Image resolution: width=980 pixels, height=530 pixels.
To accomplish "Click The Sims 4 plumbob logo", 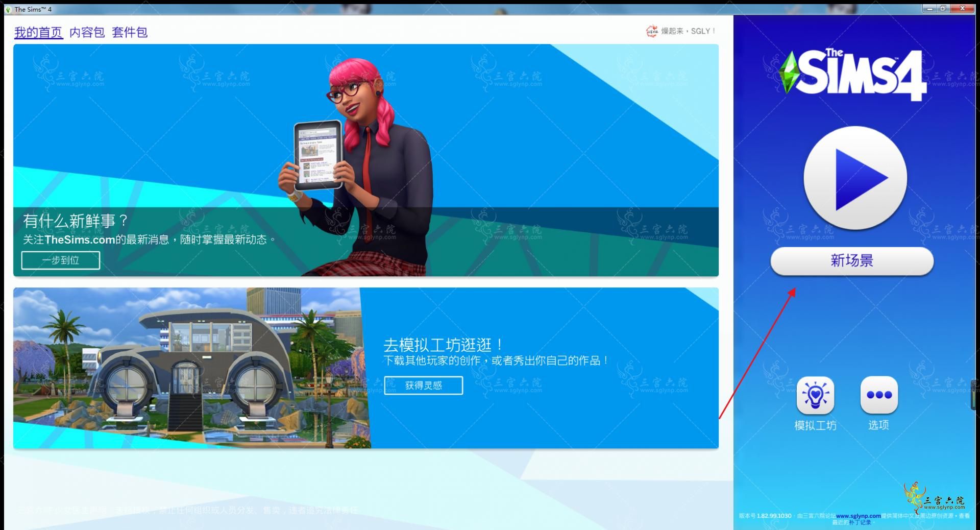I will click(852, 74).
